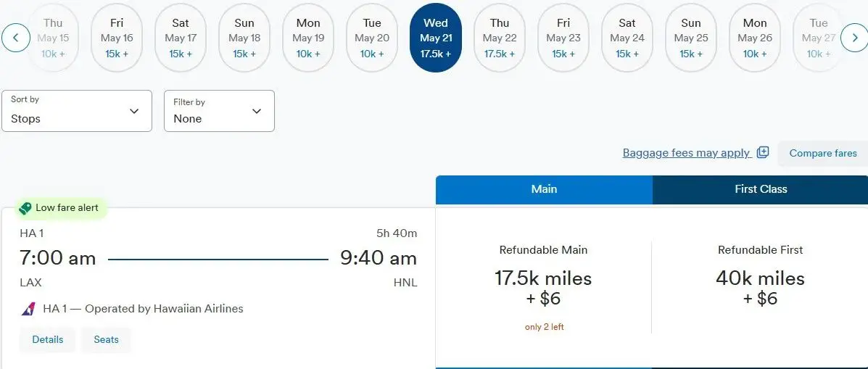Select Refundable First 40k miles fare
Image resolution: width=868 pixels, height=369 pixels.
(x=760, y=288)
